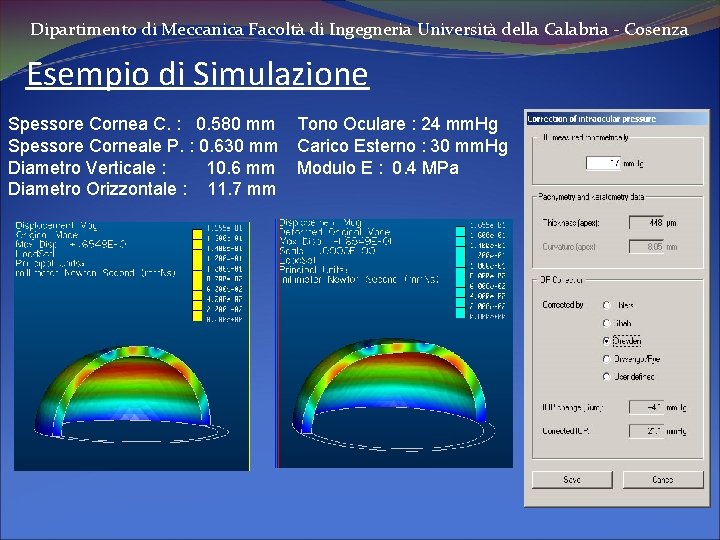The image size is (720, 540).
Task: Click the left cornea displacement simulation image
Action: [x=132, y=346]
